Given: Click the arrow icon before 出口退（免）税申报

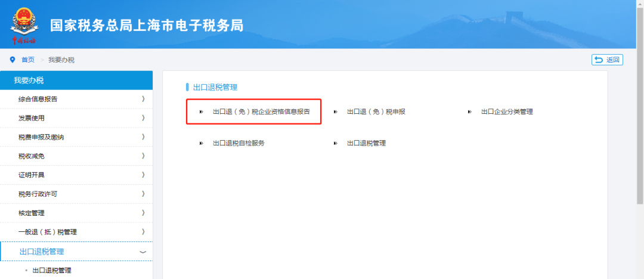Looking at the screenshot, I should [336, 111].
